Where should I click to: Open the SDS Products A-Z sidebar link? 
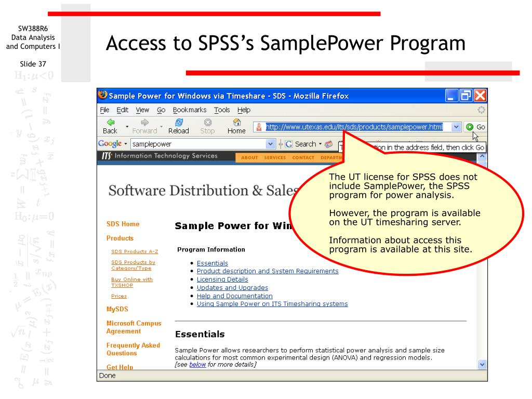click(x=135, y=251)
